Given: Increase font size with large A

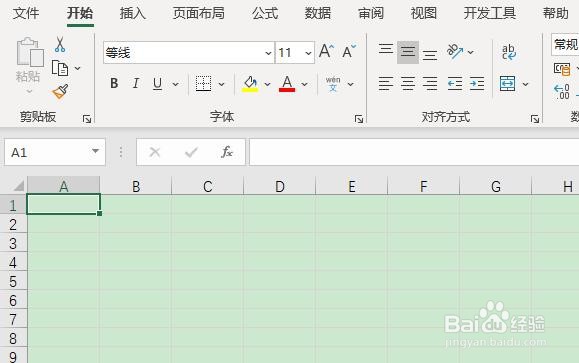Looking at the screenshot, I should (326, 51).
